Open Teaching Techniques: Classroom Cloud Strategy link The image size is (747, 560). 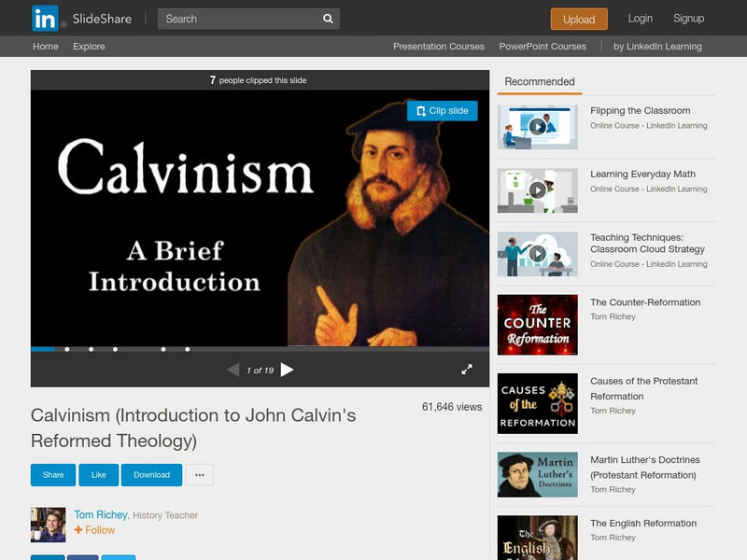(x=647, y=244)
